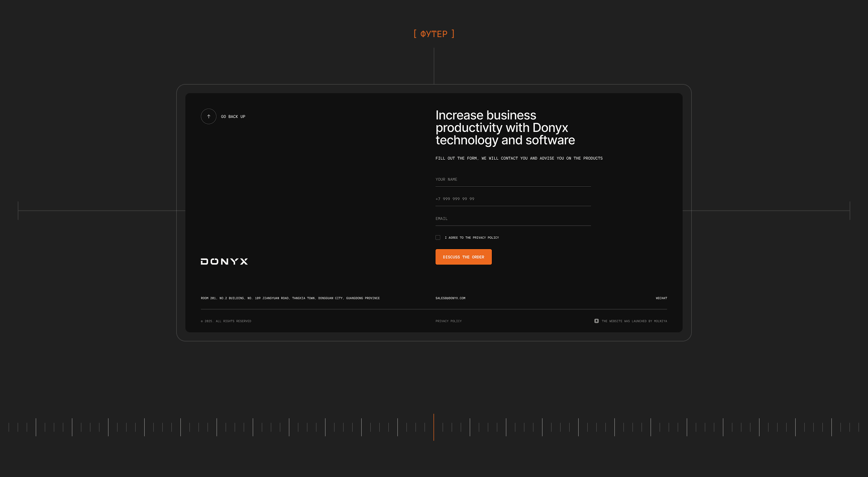This screenshot has height=477, width=868.
Task: Click the GO BACK UP text link
Action: tap(233, 117)
